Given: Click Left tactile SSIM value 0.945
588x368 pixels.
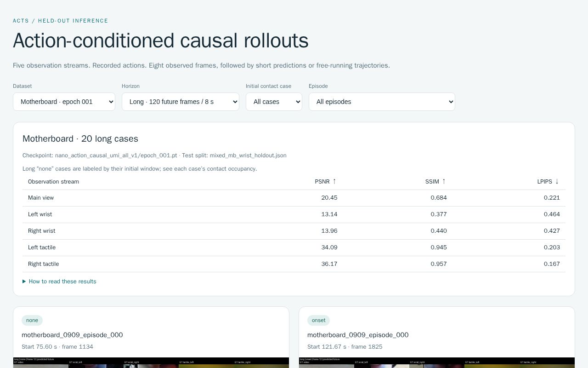Looking at the screenshot, I should 439,247.
